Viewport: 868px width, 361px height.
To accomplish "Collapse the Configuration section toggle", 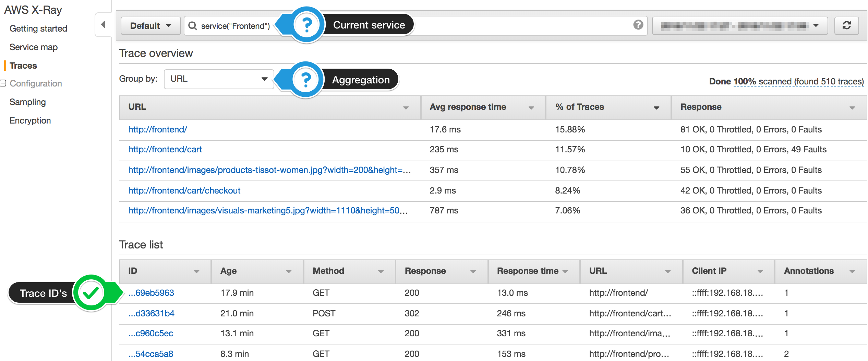I will point(3,83).
